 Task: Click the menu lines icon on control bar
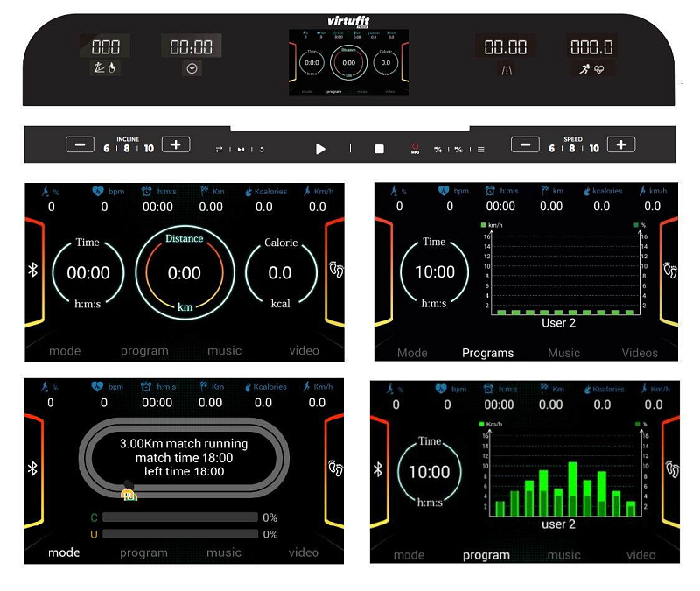pyautogui.click(x=480, y=150)
